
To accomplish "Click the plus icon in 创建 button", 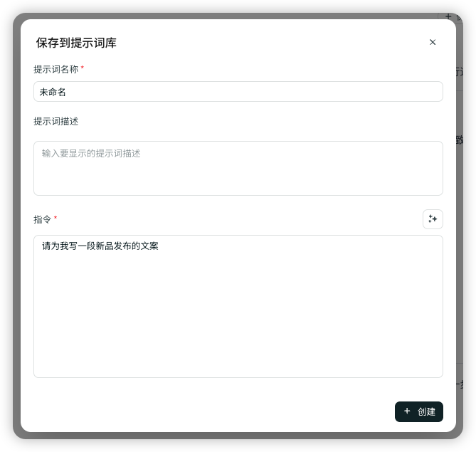I will click(407, 411).
